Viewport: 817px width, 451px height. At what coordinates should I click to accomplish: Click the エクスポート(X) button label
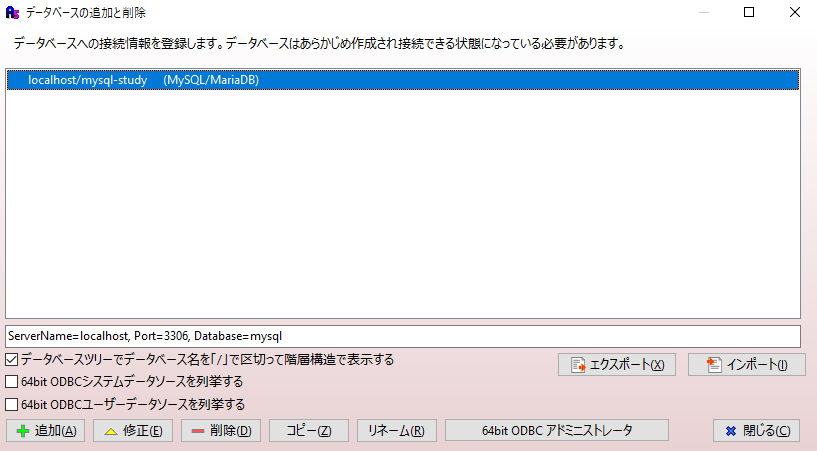click(x=627, y=365)
